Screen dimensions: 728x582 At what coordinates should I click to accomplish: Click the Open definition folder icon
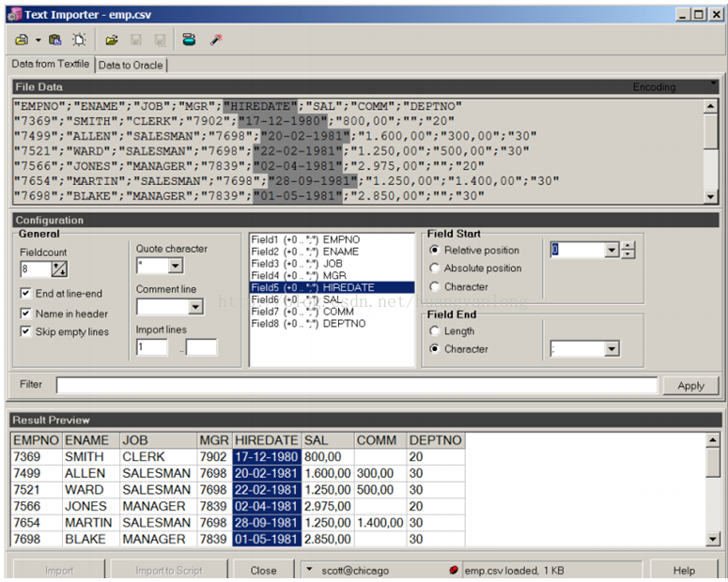(x=112, y=40)
